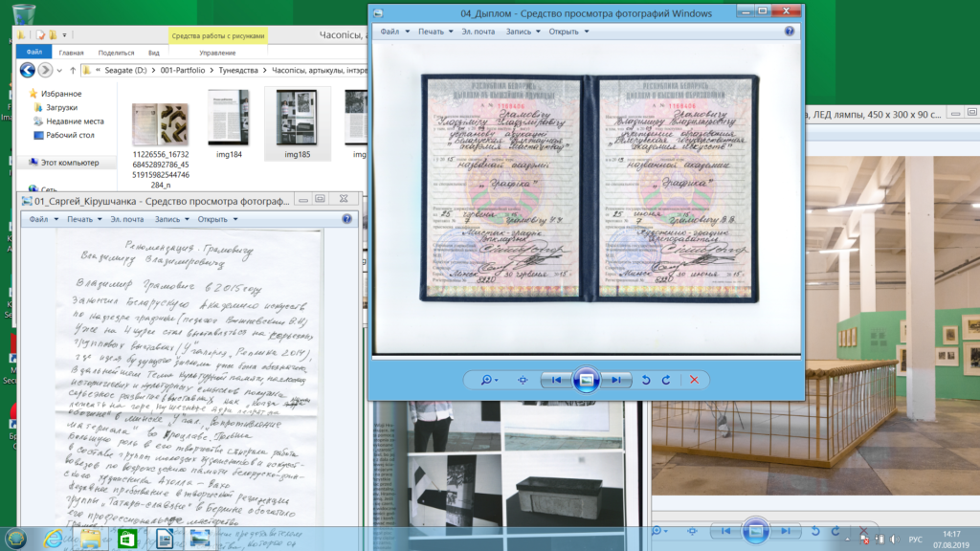Expand the hidden path « chevron in the address bar
Viewport: 980px width, 551px height.
[99, 71]
